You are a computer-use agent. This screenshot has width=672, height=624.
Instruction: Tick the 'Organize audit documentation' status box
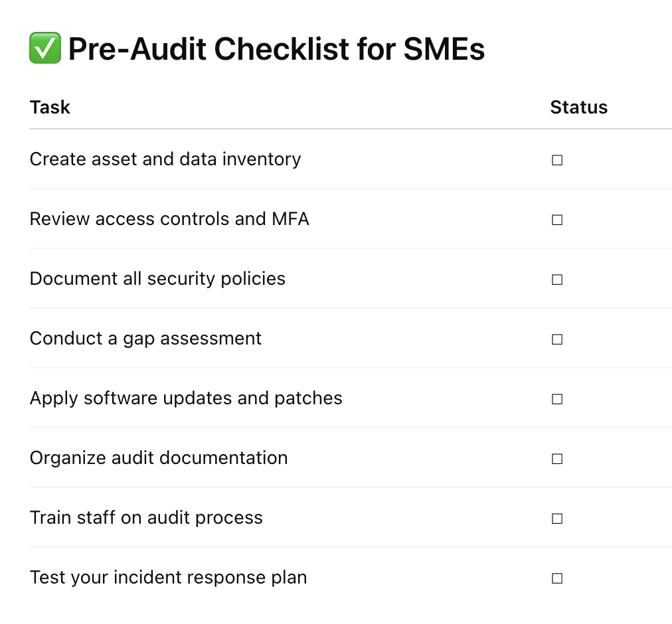click(556, 459)
